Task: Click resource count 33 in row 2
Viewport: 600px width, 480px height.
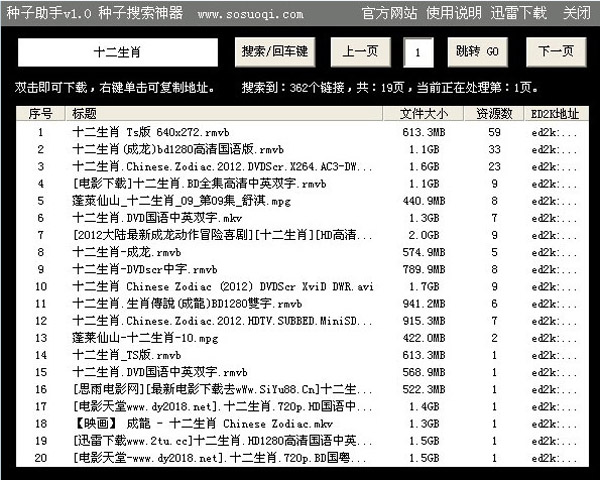Action: [x=494, y=149]
